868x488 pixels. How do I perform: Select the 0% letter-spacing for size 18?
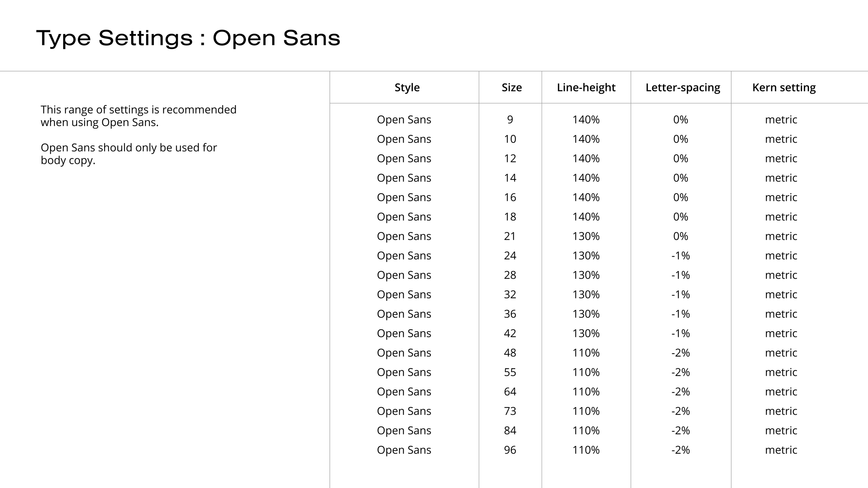[x=681, y=217]
